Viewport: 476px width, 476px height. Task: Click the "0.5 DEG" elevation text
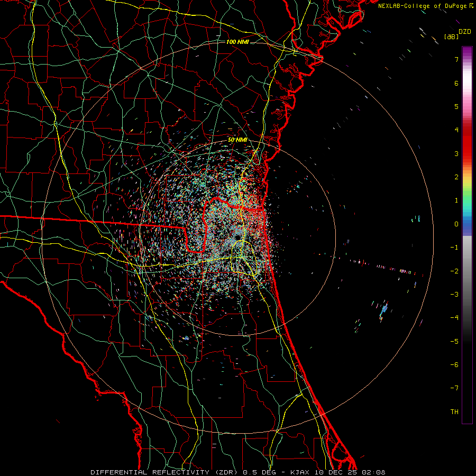point(259,472)
